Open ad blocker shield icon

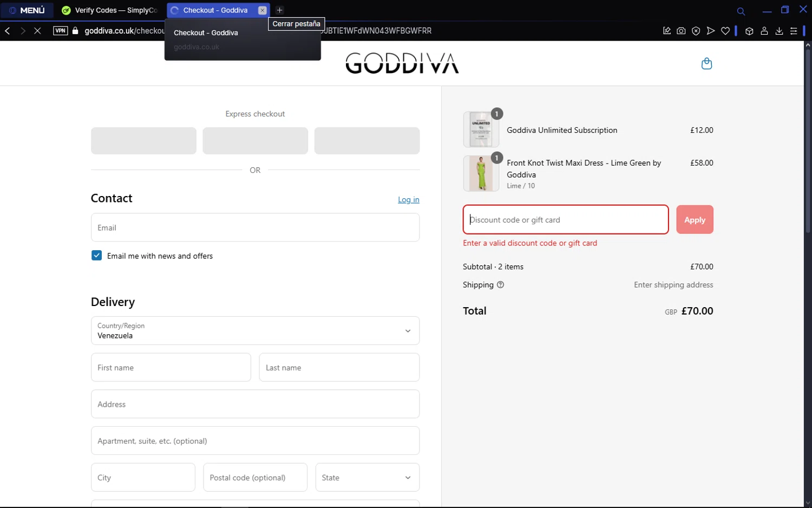coord(696,31)
